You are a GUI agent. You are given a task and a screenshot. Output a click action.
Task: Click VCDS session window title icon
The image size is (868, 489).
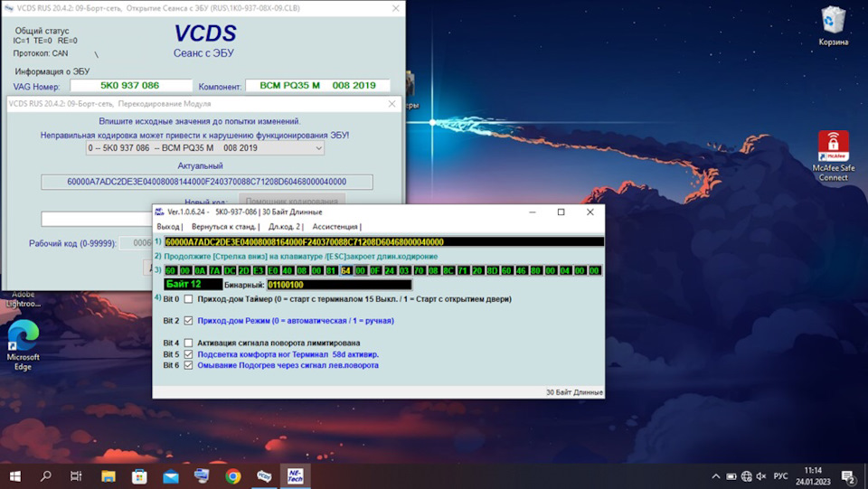[8, 8]
